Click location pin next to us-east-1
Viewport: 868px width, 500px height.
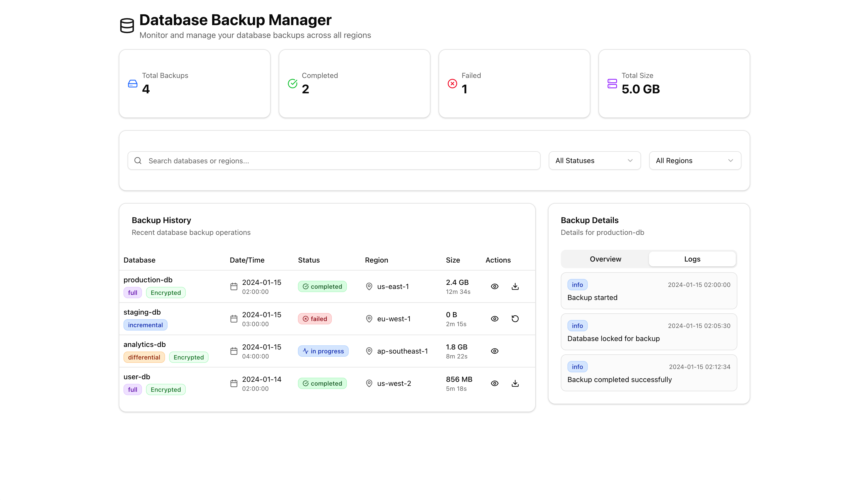pyautogui.click(x=369, y=286)
